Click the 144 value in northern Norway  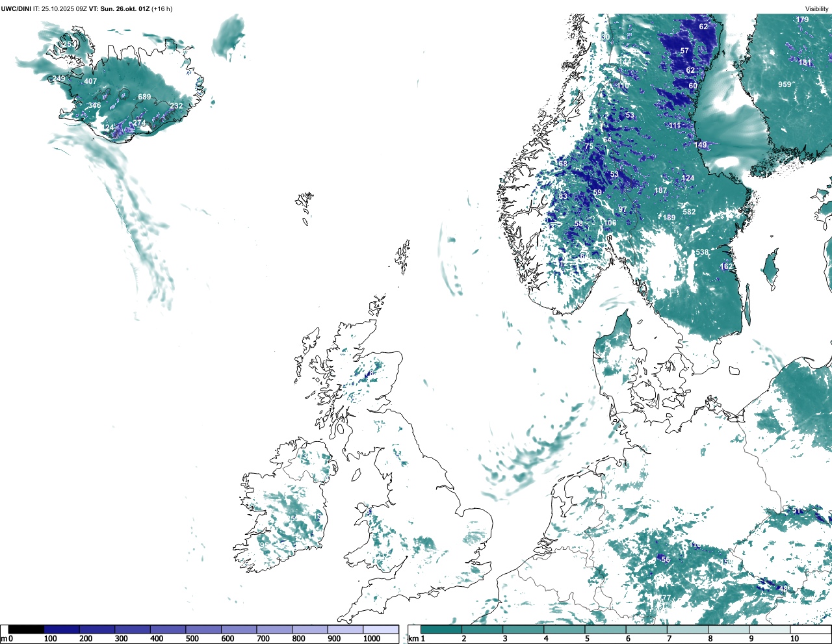tap(625, 62)
